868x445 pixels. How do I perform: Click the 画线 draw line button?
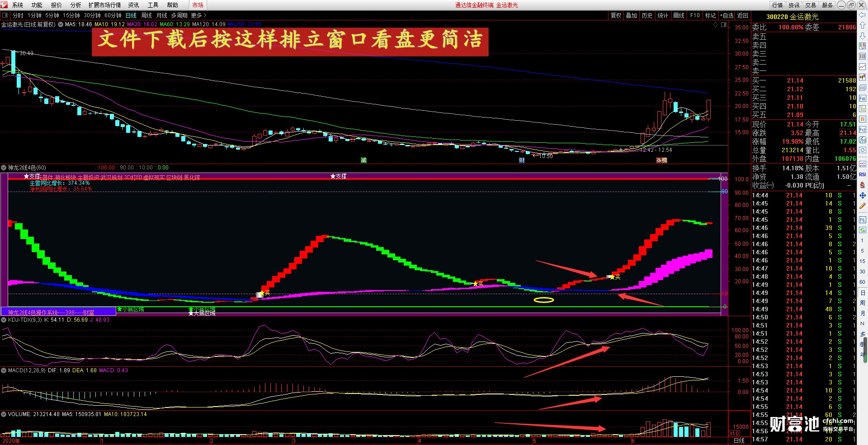[x=679, y=15]
